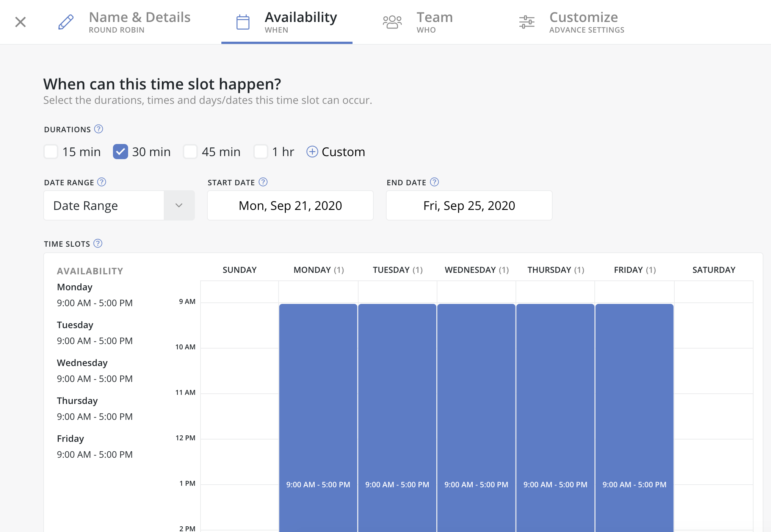This screenshot has width=771, height=532.
Task: Click the Custom duration plus circle icon
Action: (313, 152)
